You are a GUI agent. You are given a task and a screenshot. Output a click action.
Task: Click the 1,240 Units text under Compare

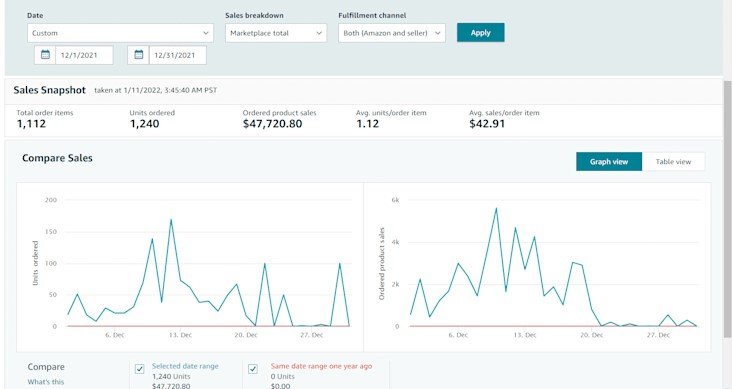[171, 376]
